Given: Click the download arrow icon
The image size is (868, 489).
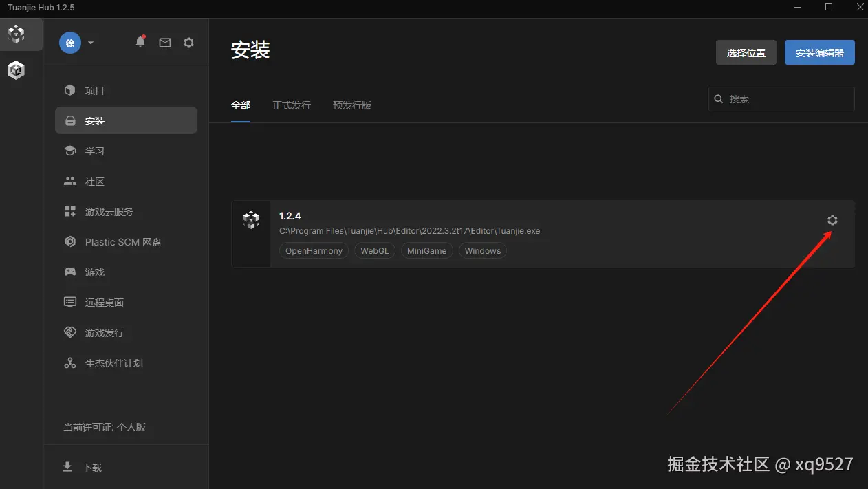Looking at the screenshot, I should click(67, 467).
